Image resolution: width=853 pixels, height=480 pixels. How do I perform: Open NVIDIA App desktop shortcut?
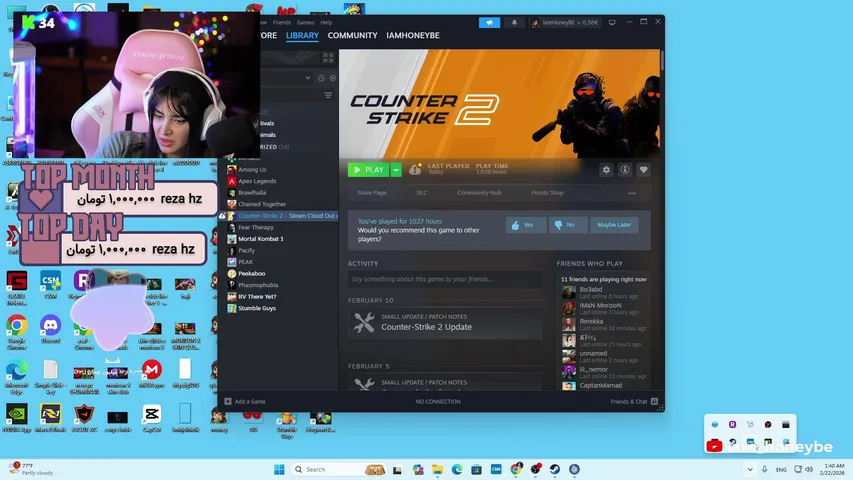pyautogui.click(x=16, y=418)
